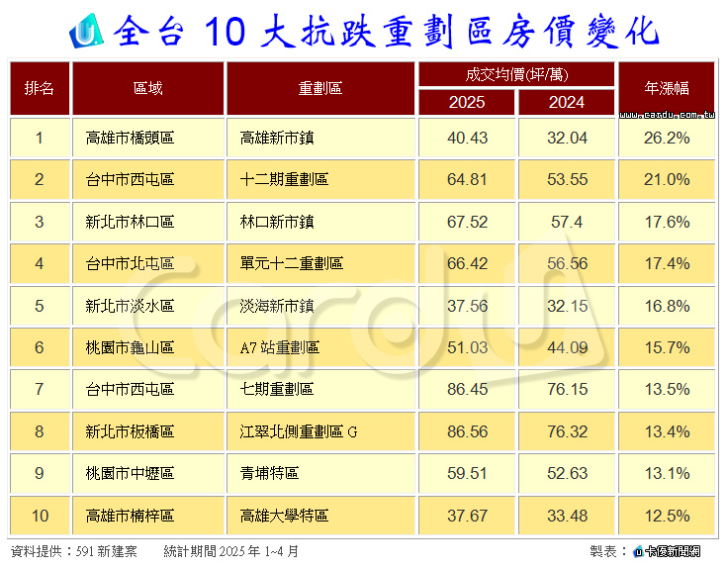Click the 2024 sub-header
The width and height of the screenshot is (728, 569).
pyautogui.click(x=567, y=102)
